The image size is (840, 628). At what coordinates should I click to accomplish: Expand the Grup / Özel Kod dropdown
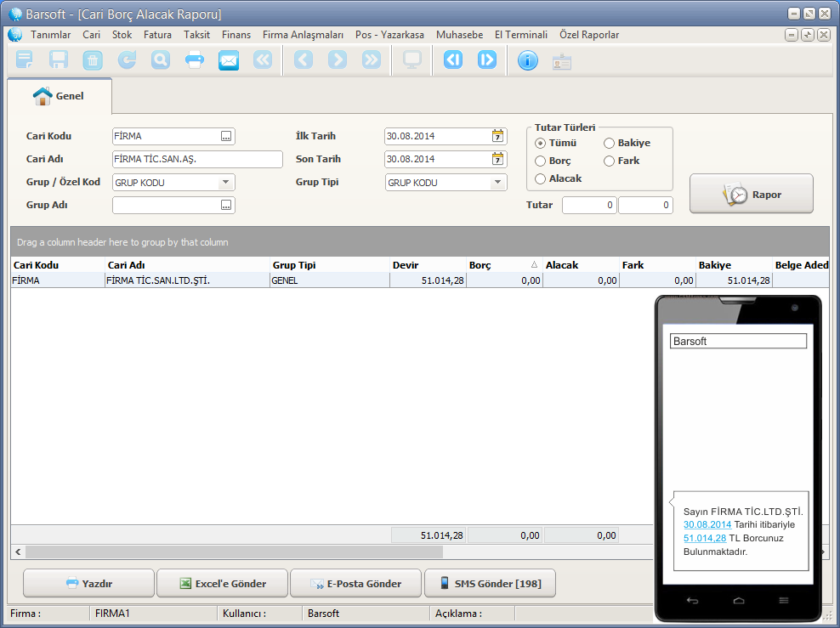pyautogui.click(x=225, y=182)
